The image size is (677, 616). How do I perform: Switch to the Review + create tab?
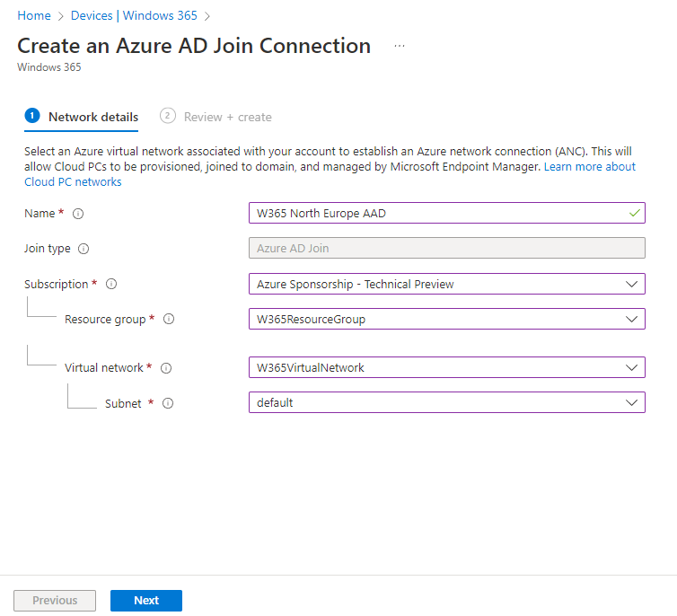(x=215, y=117)
